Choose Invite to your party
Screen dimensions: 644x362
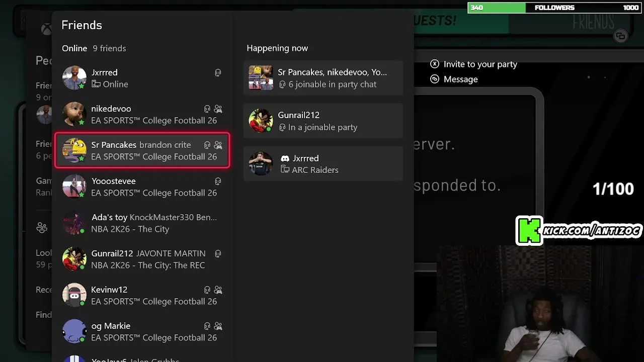click(473, 64)
